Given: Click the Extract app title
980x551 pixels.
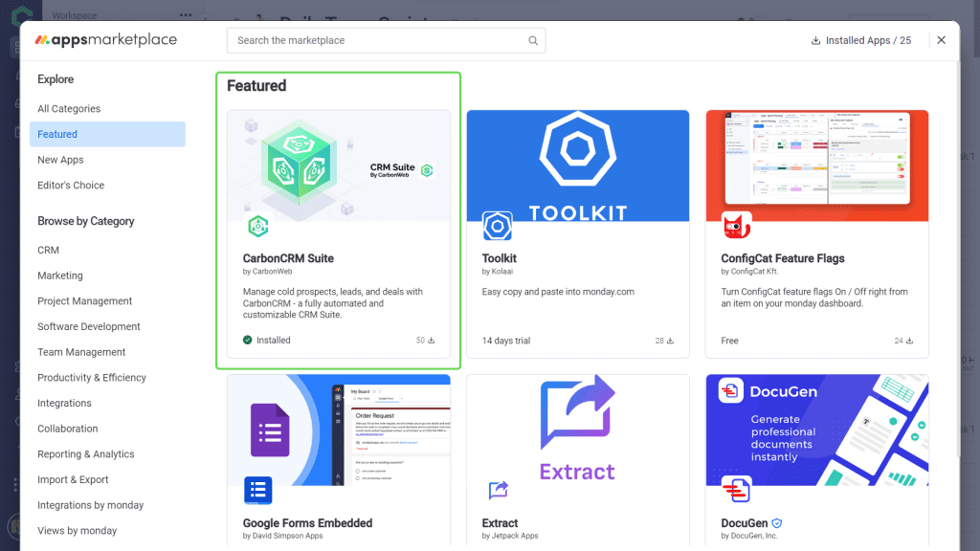Looking at the screenshot, I should tap(500, 523).
